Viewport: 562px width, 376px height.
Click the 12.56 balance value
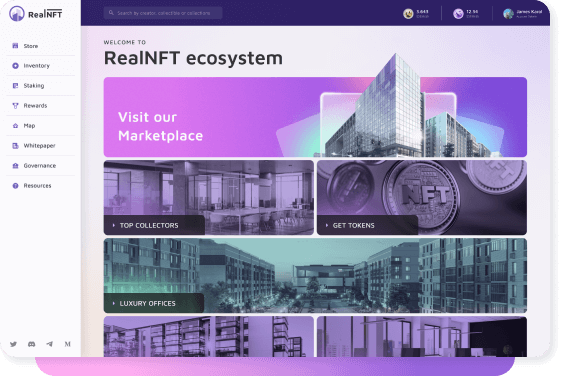pos(472,12)
